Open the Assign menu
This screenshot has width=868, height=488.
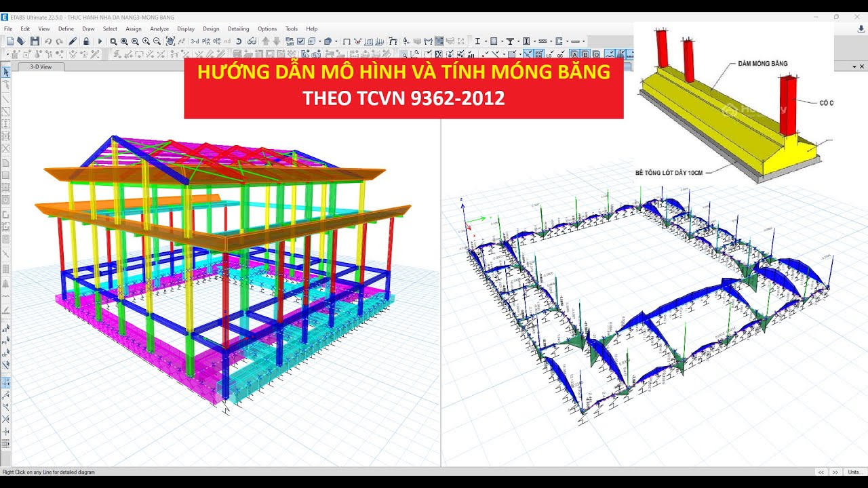134,29
